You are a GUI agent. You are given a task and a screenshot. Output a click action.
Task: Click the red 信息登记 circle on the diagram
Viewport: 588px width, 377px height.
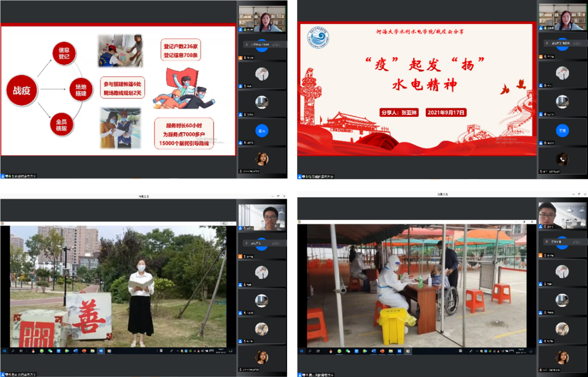tap(64, 54)
